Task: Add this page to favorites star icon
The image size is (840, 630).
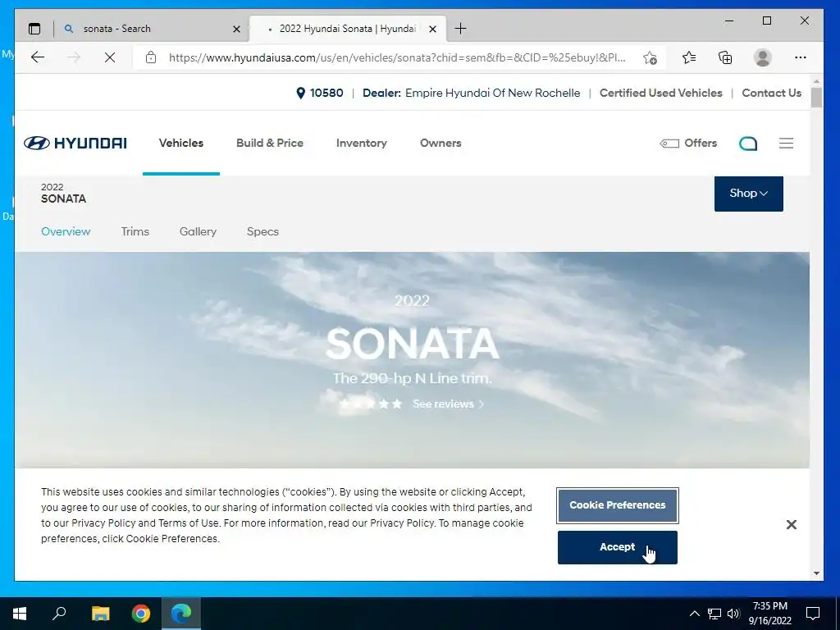Action: click(650, 57)
